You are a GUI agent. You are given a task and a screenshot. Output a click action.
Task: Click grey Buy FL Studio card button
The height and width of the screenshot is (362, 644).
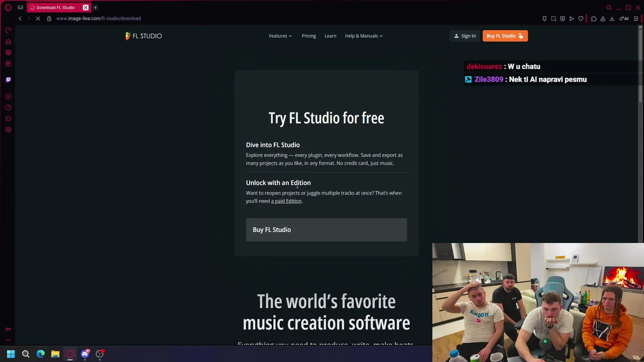pos(327,230)
